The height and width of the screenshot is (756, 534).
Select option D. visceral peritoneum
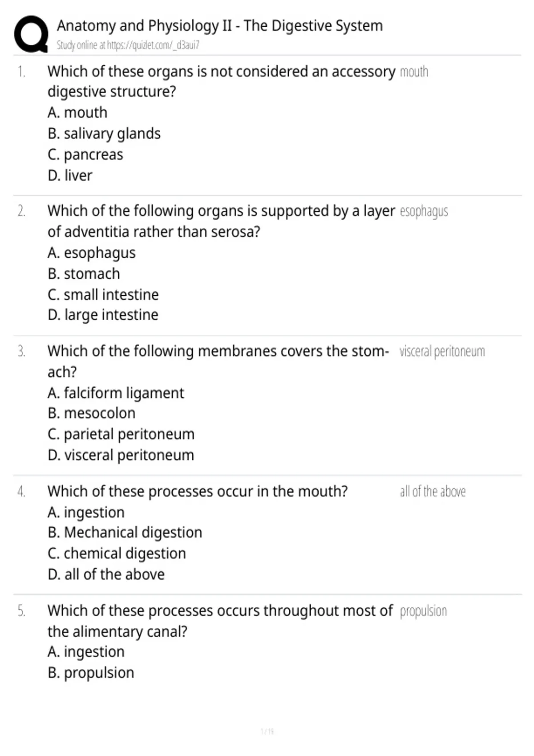click(121, 455)
